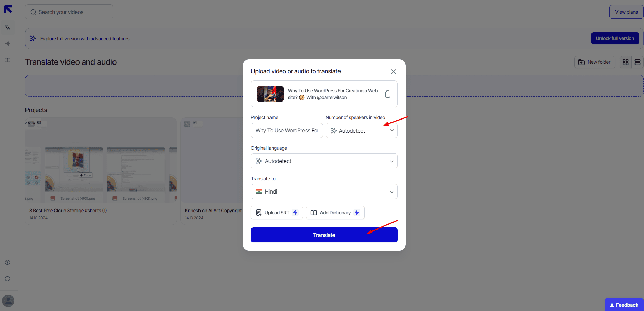Open the Original language dropdown
644x311 pixels.
point(324,161)
